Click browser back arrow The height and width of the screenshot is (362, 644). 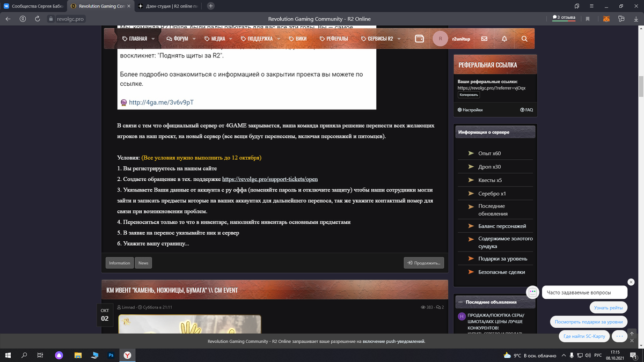8,18
